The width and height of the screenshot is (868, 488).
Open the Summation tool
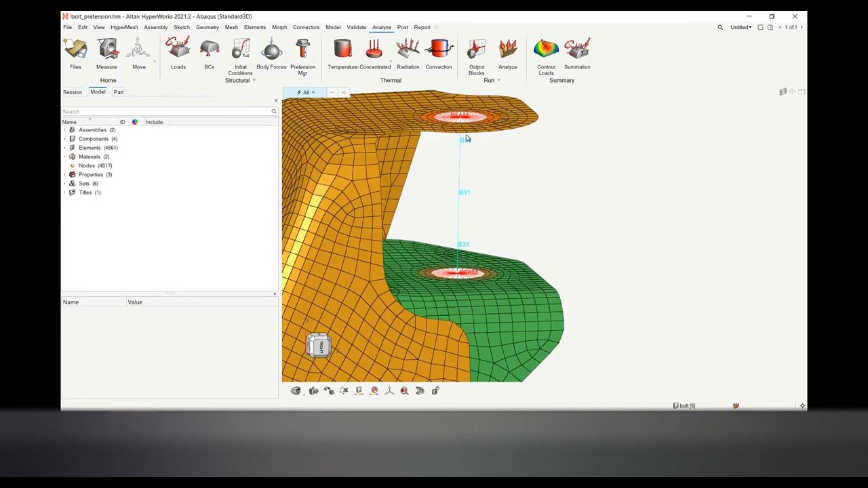click(x=577, y=54)
